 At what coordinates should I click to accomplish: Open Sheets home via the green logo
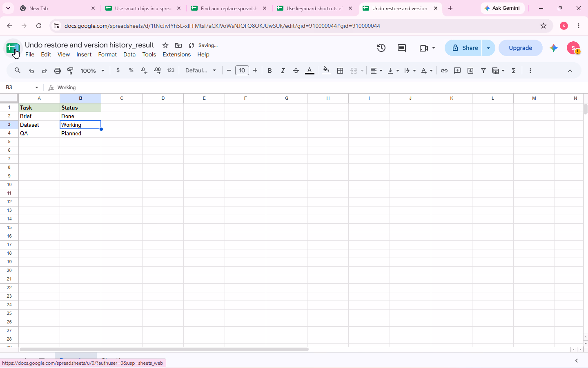tap(13, 48)
